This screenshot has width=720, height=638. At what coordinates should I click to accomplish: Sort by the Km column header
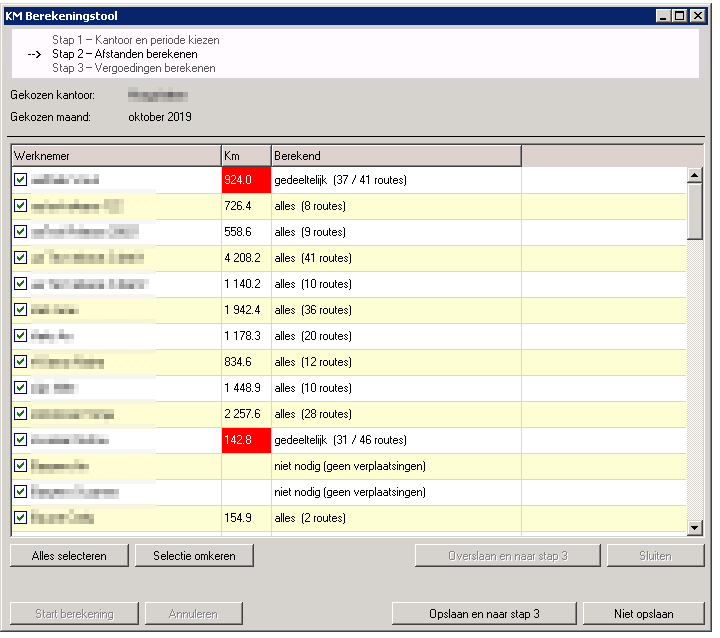[x=247, y=156]
